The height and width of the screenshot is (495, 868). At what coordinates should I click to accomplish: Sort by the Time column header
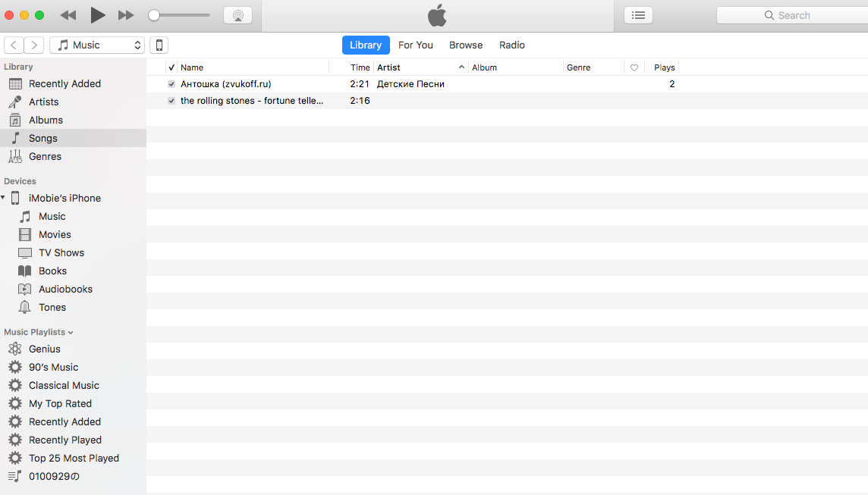coord(360,67)
